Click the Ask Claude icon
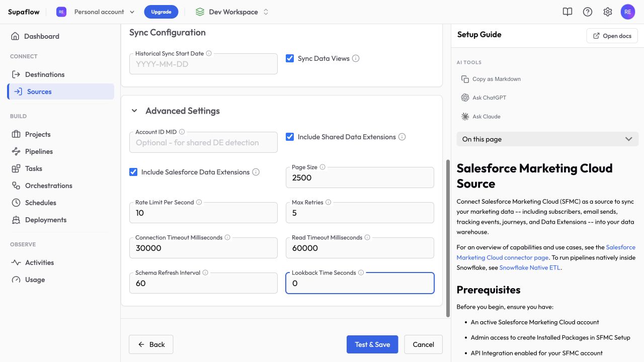This screenshot has width=644, height=362. 465,116
